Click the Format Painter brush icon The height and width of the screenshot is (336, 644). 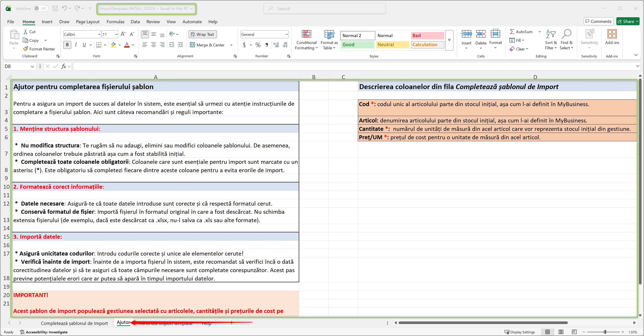coord(25,49)
